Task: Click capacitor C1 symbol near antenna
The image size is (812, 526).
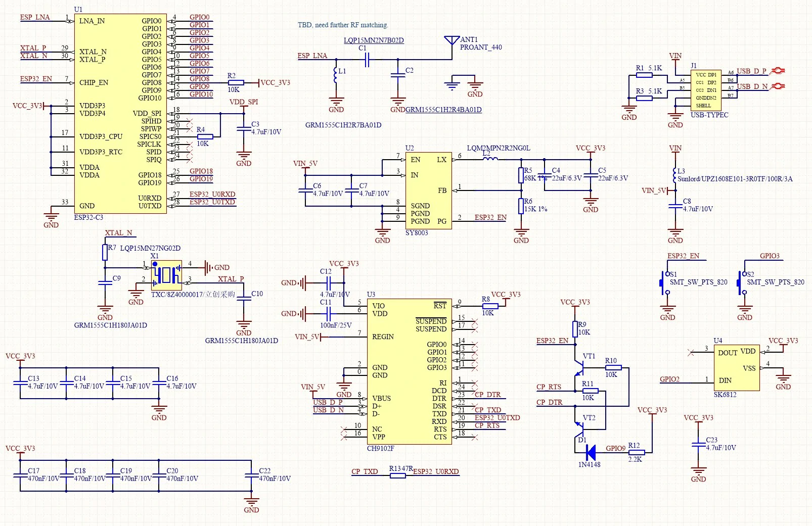Action: (367, 60)
